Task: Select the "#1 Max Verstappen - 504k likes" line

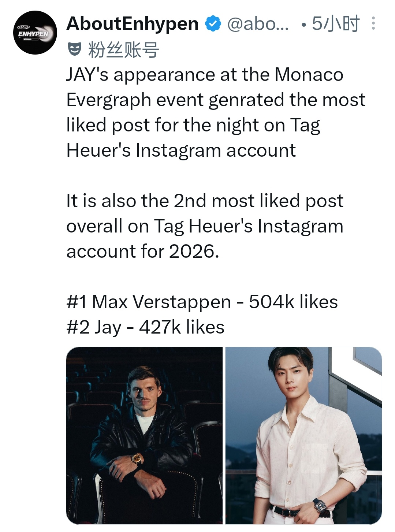Action: click(202, 302)
